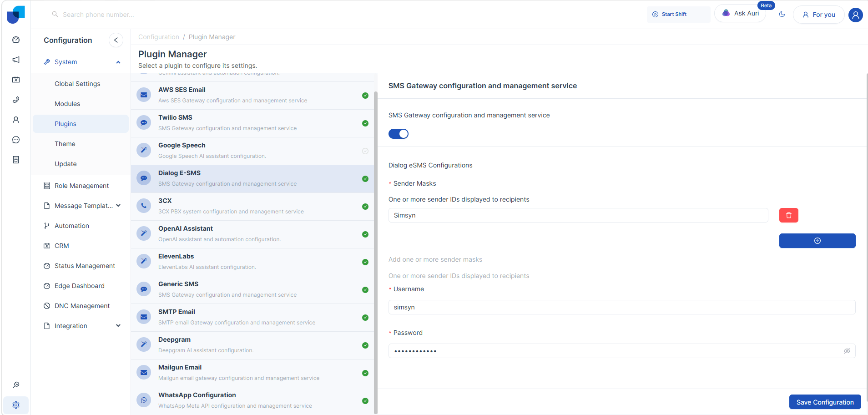
Task: Expand the Message Templates submenu
Action: pyautogui.click(x=118, y=206)
